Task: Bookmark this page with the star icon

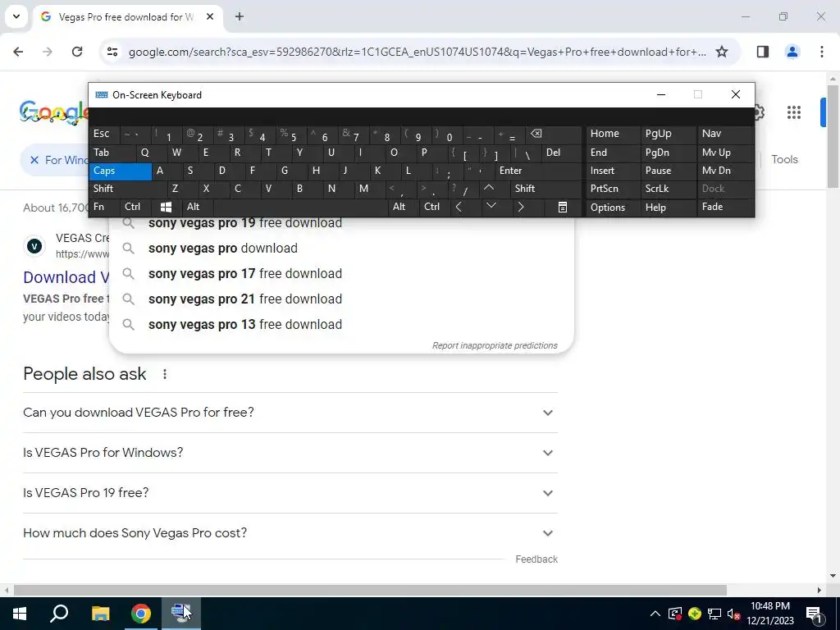Action: pos(722,52)
